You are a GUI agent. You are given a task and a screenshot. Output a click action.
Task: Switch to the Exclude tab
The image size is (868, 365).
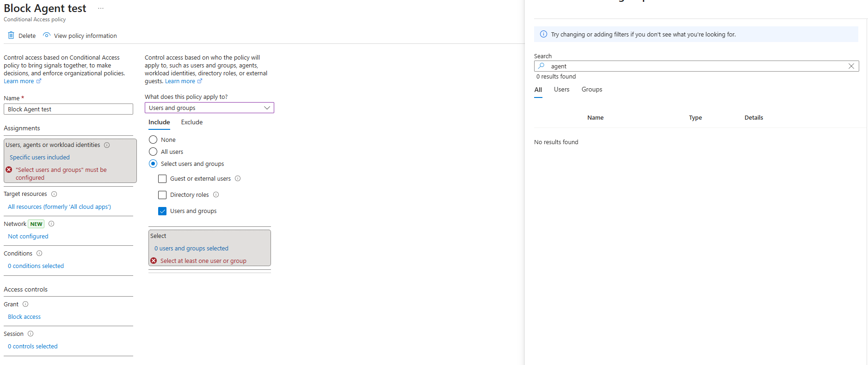[191, 122]
